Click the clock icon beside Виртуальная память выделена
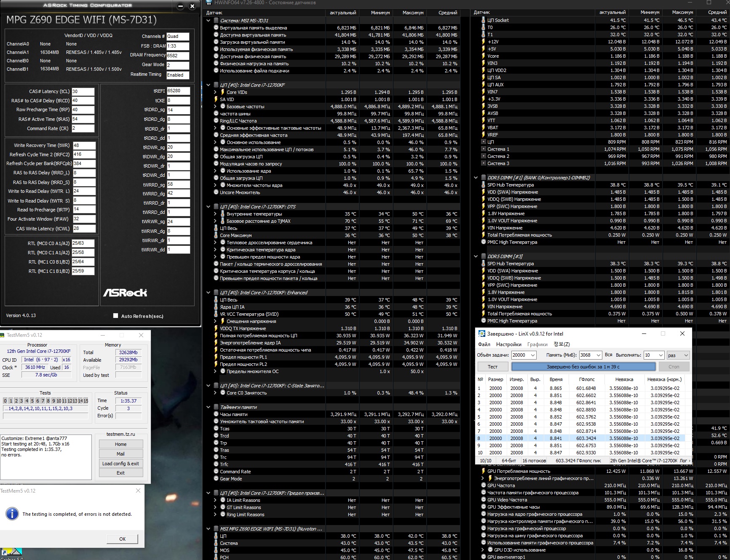 216,28
